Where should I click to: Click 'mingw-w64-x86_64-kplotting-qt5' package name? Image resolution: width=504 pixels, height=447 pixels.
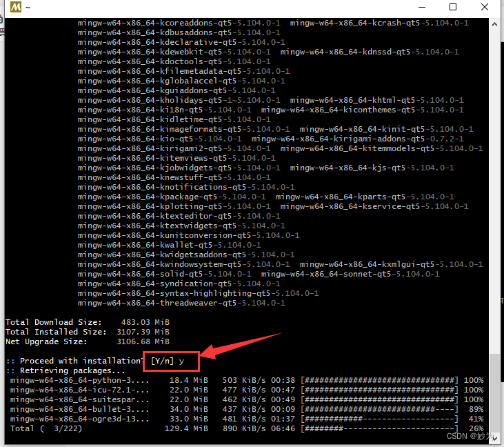(x=150, y=206)
